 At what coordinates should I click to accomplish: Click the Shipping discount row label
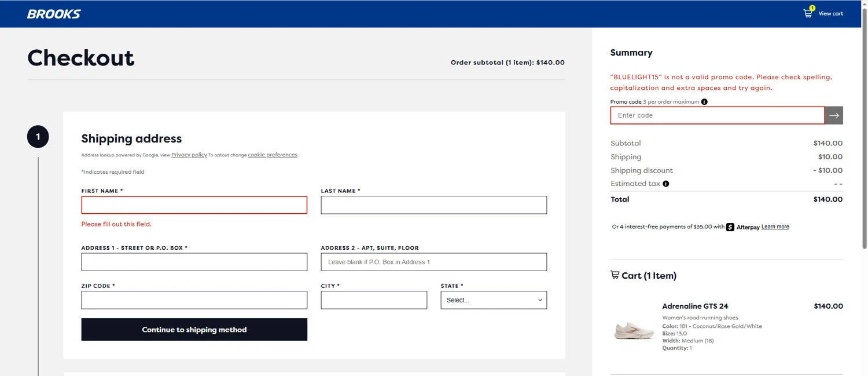pos(642,170)
